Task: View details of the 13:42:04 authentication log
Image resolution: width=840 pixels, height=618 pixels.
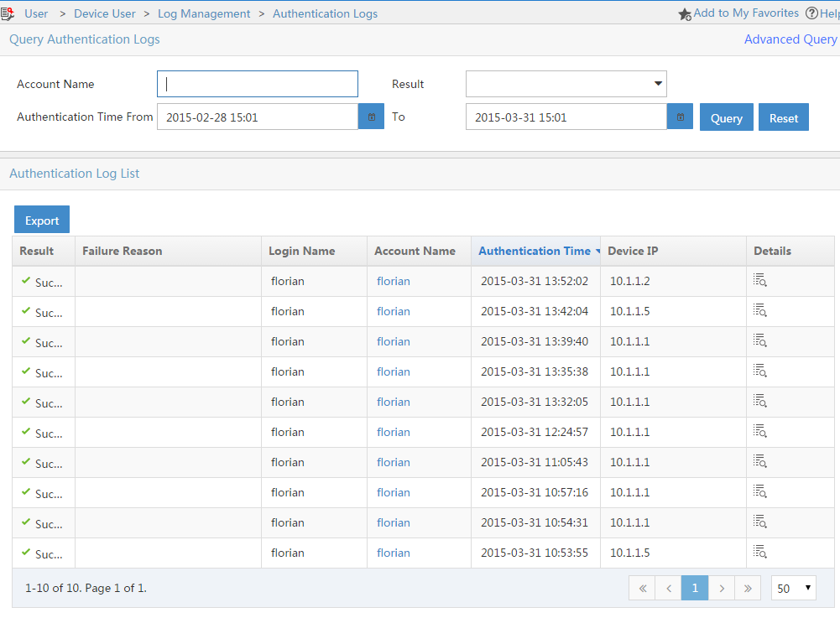Action: click(760, 311)
